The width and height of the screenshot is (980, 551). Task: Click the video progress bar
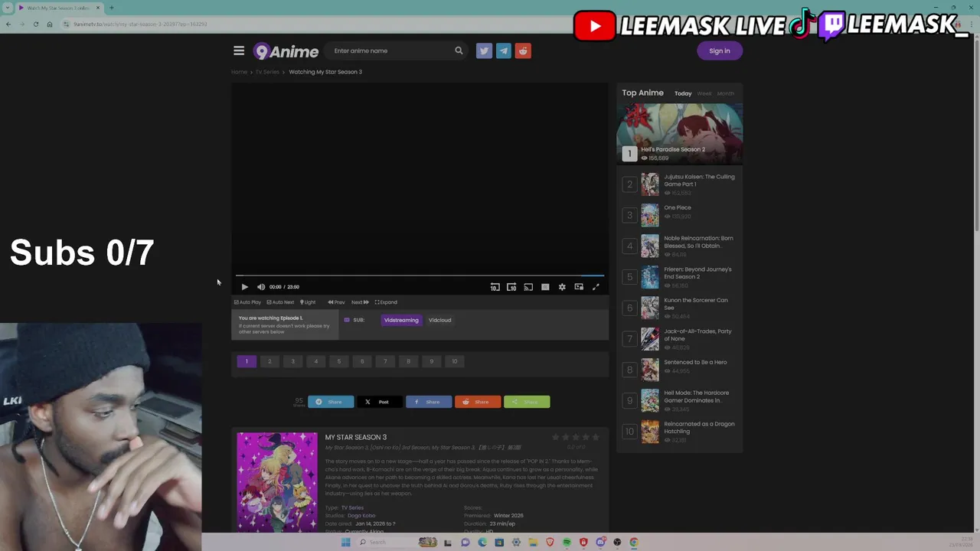(420, 275)
